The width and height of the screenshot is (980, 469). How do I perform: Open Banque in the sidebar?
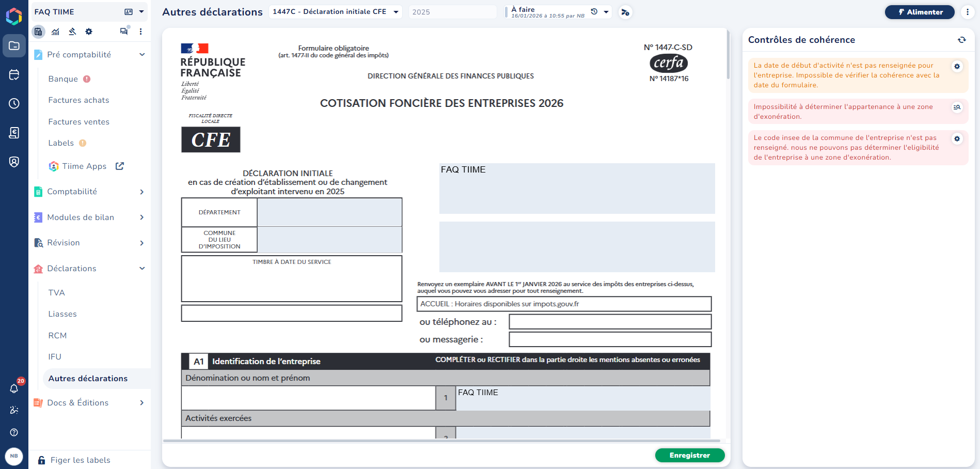pyautogui.click(x=63, y=79)
